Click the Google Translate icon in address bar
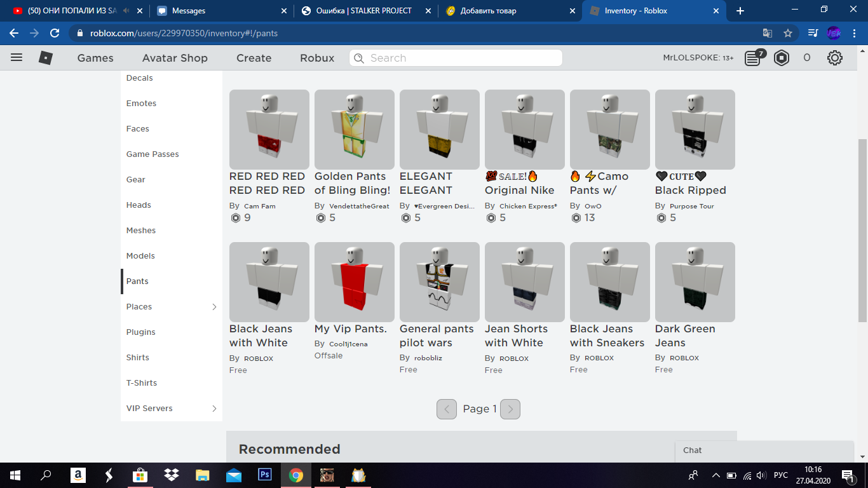The height and width of the screenshot is (488, 868). pos(768,33)
